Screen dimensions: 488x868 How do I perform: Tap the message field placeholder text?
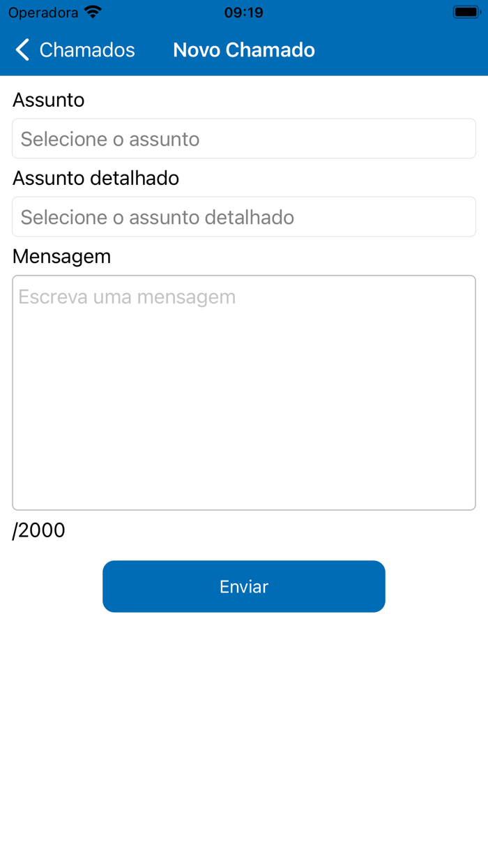point(125,296)
